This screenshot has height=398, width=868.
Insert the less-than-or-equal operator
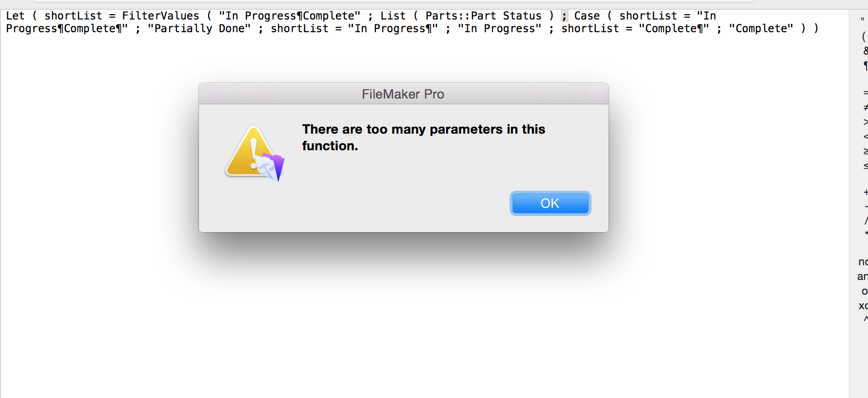(865, 166)
